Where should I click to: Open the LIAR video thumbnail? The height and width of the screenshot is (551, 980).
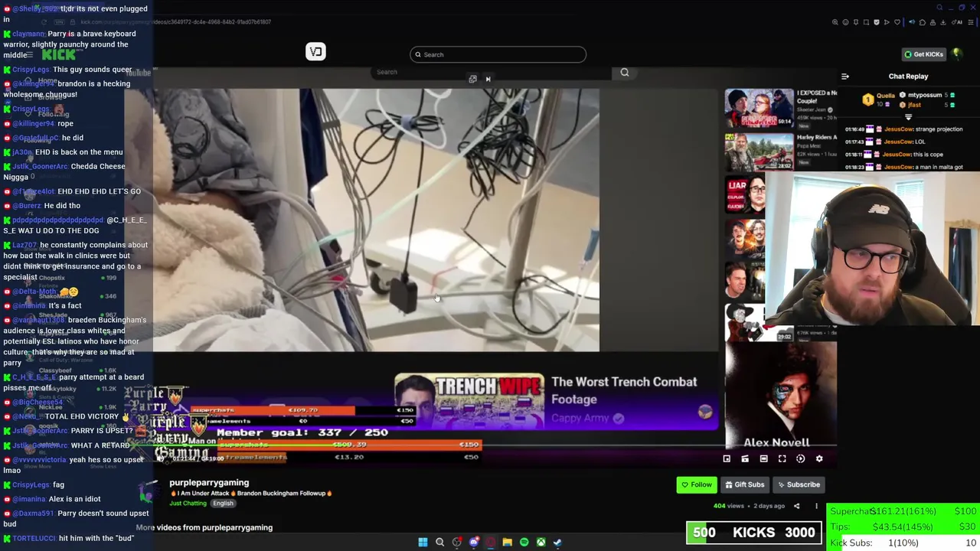(x=745, y=196)
